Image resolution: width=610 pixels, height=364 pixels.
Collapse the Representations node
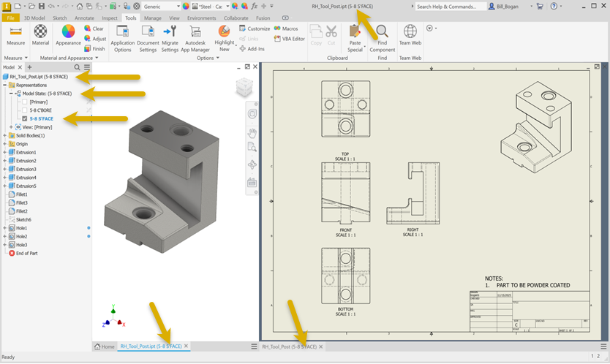(x=4, y=86)
